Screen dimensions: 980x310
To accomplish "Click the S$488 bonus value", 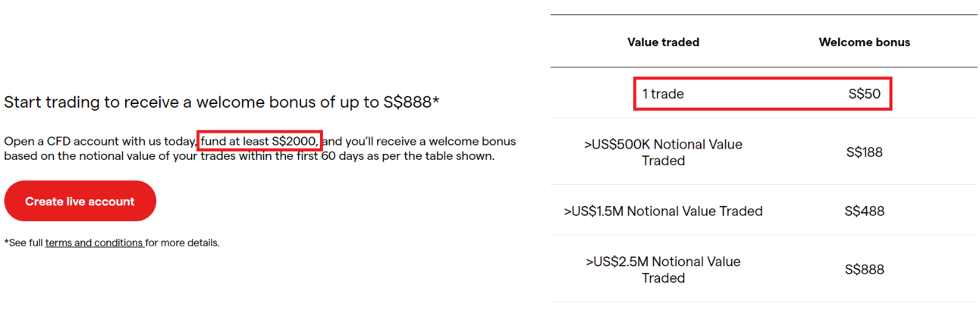I will (x=864, y=211).
